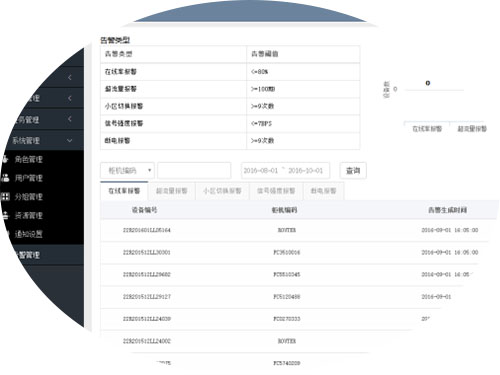Collapse the 系统管理 menu chevron
This screenshot has width=500, height=375.
point(69,140)
